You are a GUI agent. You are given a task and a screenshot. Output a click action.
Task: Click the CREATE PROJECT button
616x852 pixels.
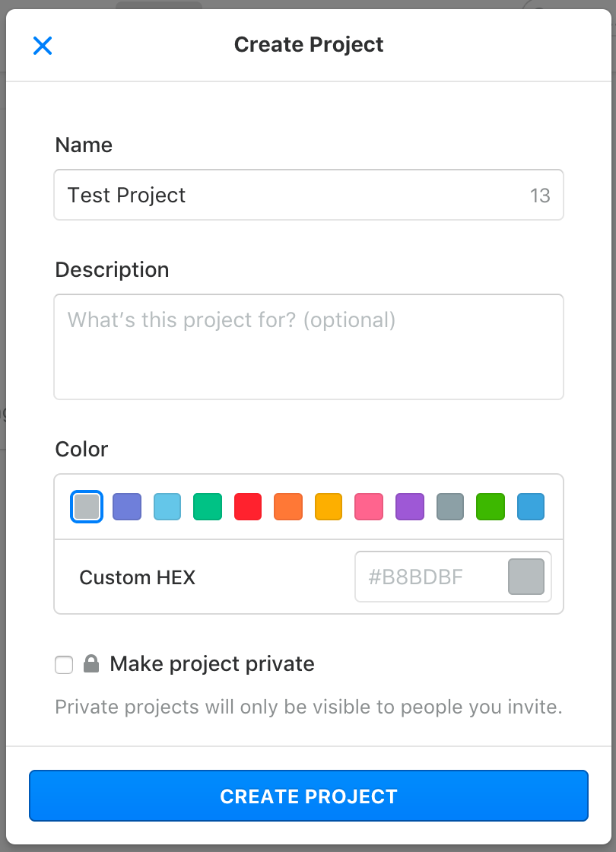309,796
